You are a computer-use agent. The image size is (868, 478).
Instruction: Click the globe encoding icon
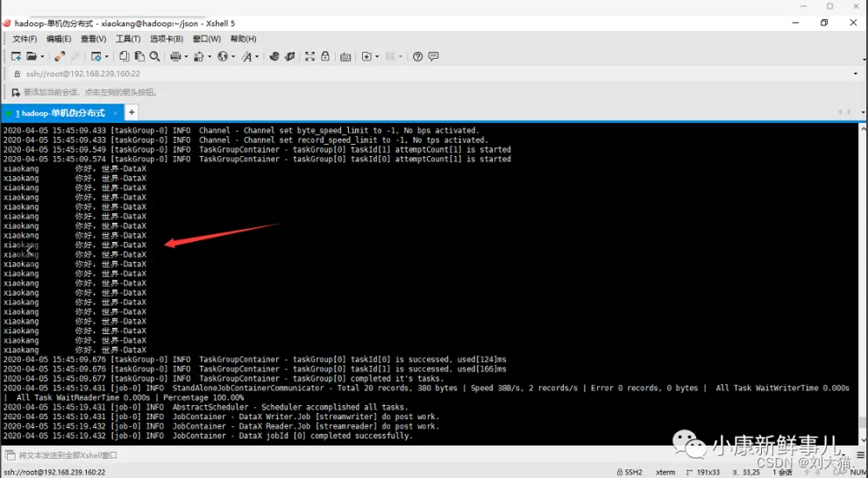coord(223,56)
